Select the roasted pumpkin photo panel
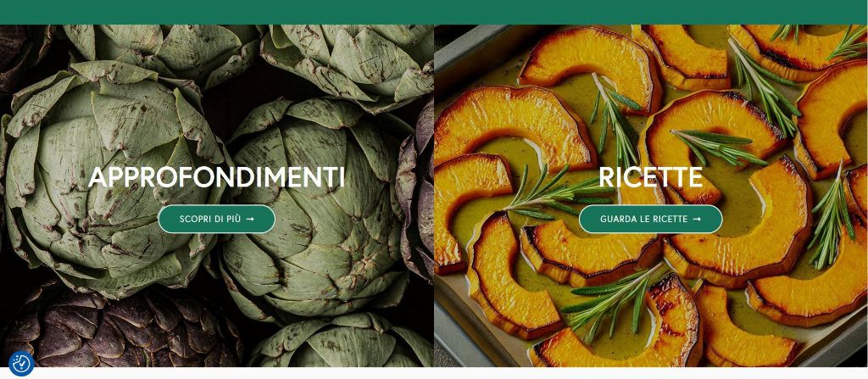 click(651, 196)
